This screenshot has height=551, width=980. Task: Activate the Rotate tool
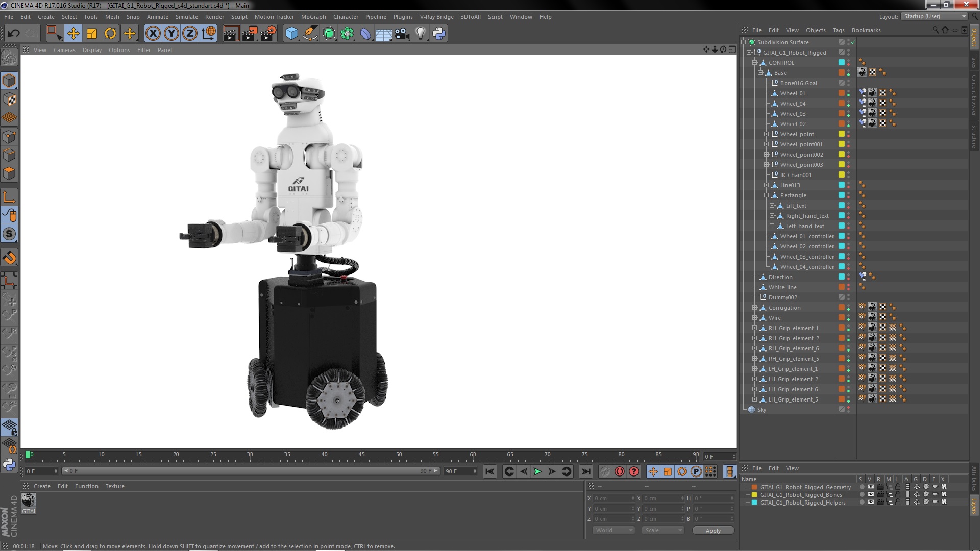[110, 34]
